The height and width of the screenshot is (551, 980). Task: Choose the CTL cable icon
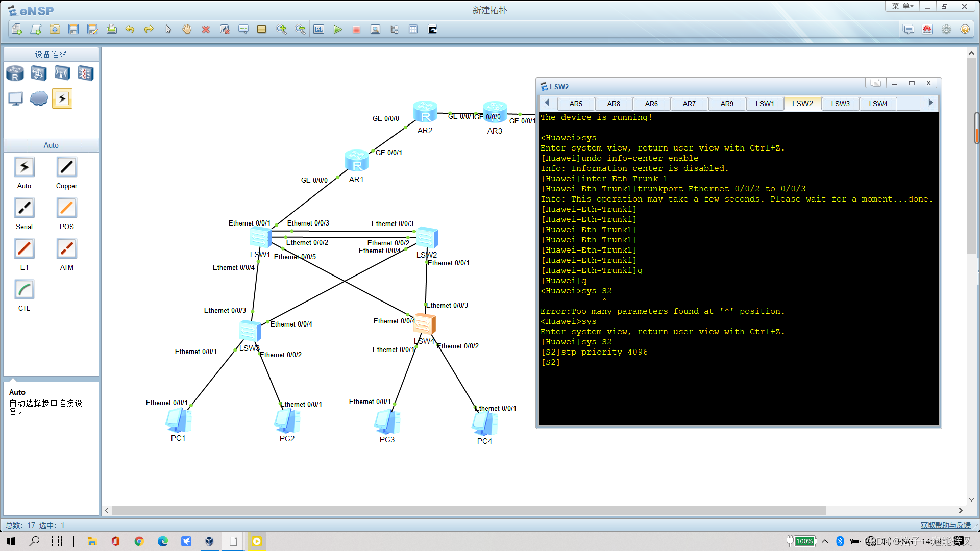(24, 290)
